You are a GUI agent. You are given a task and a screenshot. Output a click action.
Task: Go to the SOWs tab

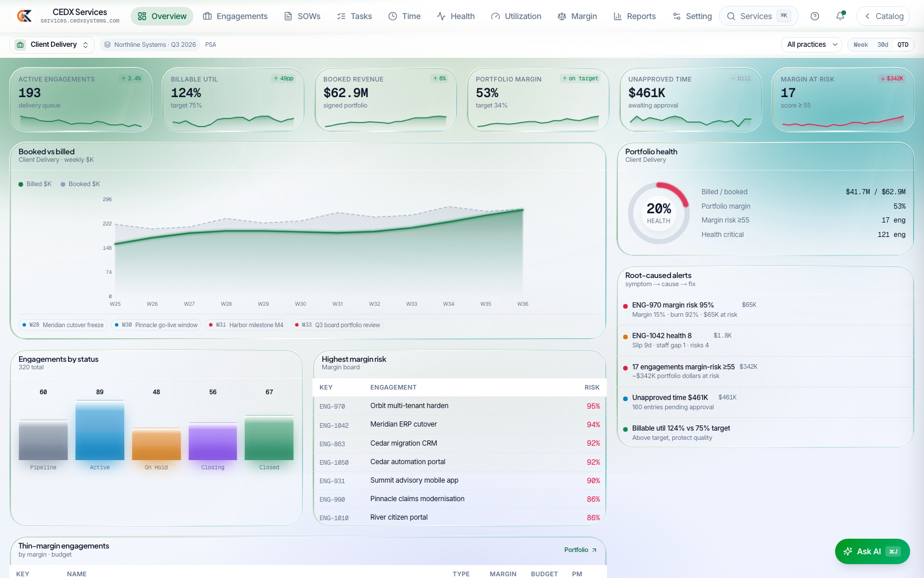302,16
